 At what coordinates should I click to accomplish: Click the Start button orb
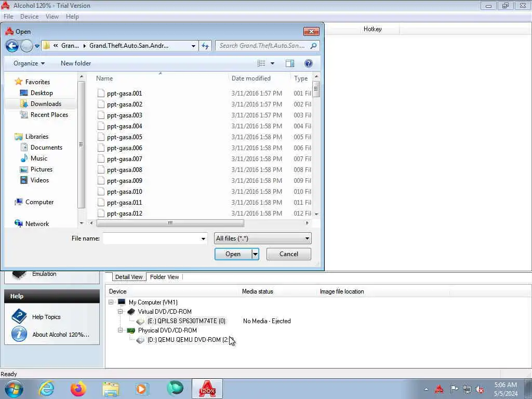(14, 389)
